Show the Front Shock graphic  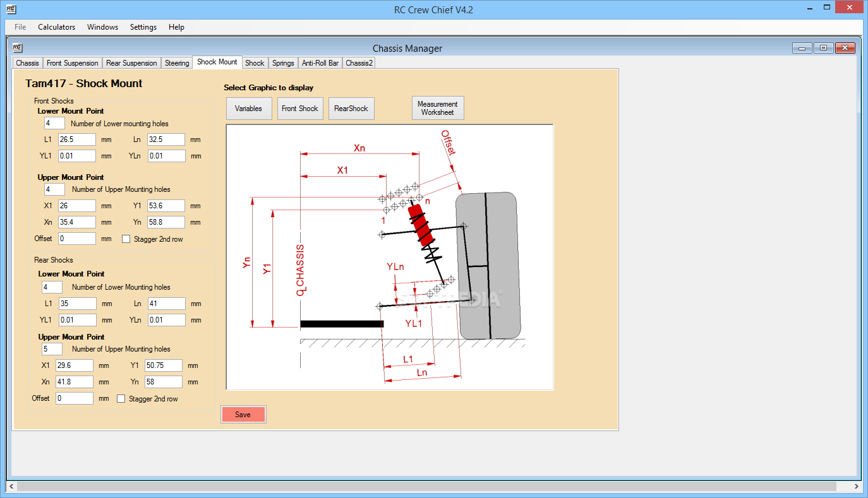(x=300, y=108)
